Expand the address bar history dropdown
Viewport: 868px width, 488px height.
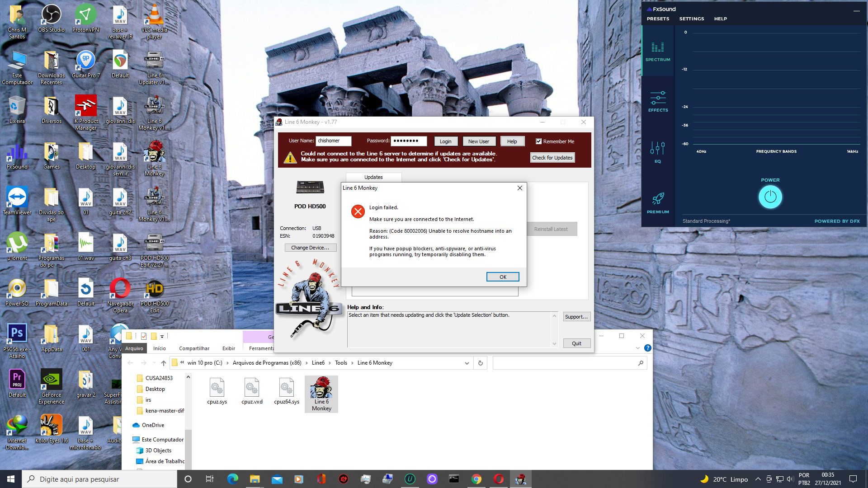pos(467,363)
